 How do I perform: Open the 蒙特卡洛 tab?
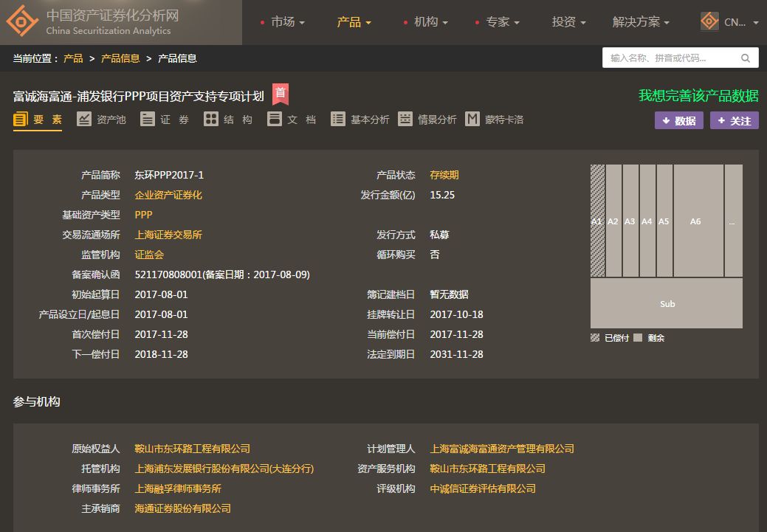click(494, 120)
